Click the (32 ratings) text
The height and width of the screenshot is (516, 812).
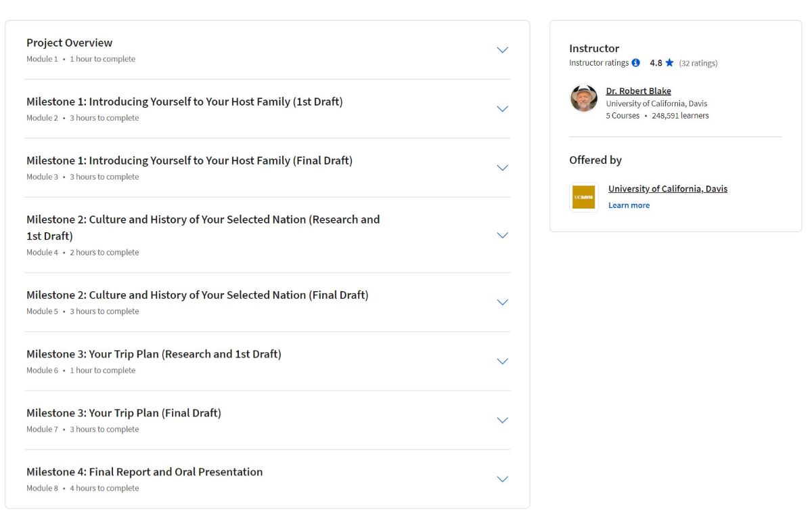point(698,62)
